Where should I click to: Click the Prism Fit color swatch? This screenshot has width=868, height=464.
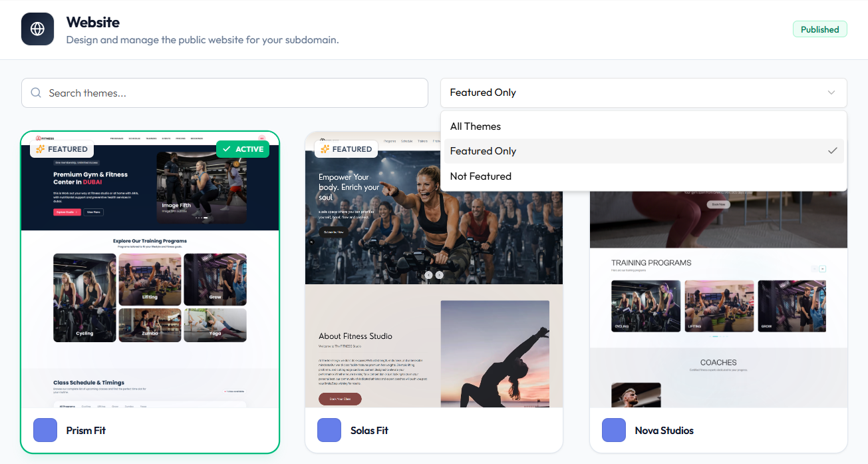45,430
